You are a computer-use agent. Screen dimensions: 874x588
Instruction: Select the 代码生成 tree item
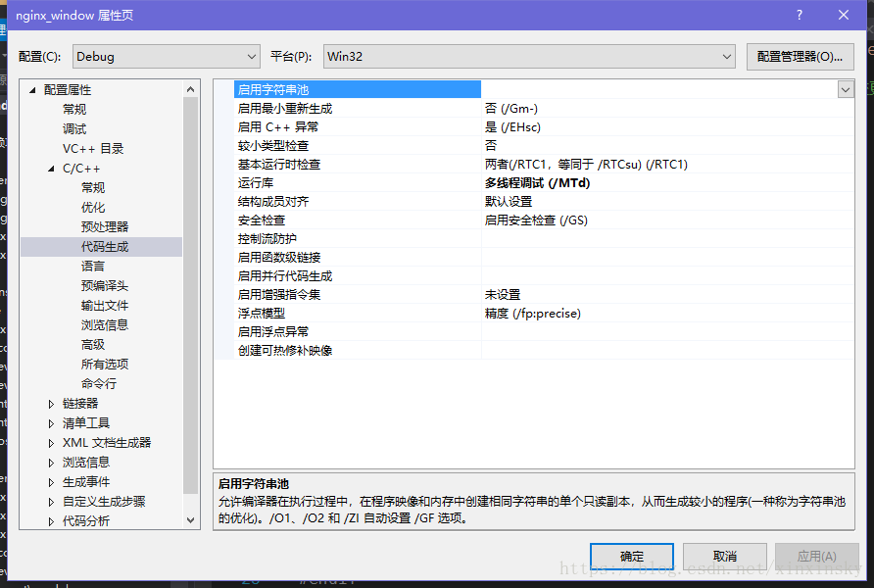(x=105, y=246)
